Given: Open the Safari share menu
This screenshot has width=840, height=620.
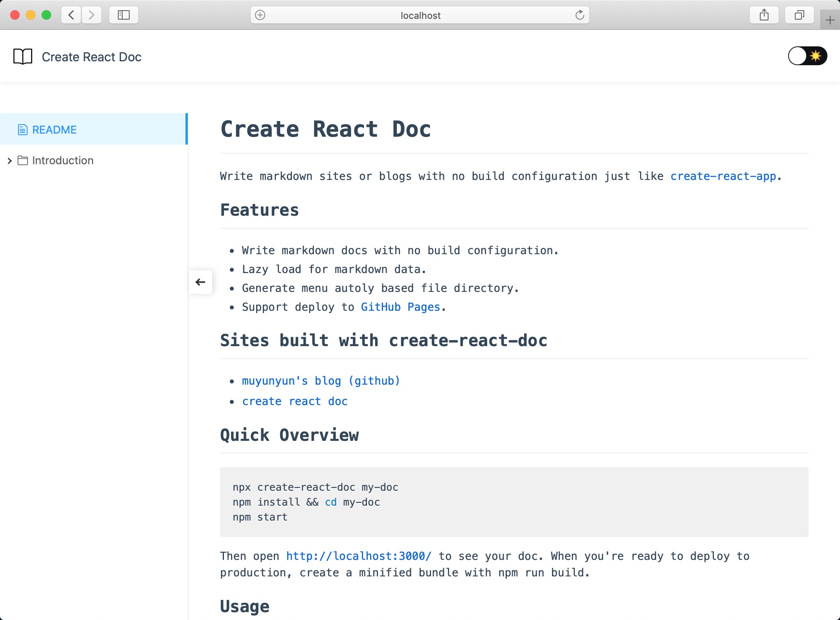Looking at the screenshot, I should click(764, 15).
